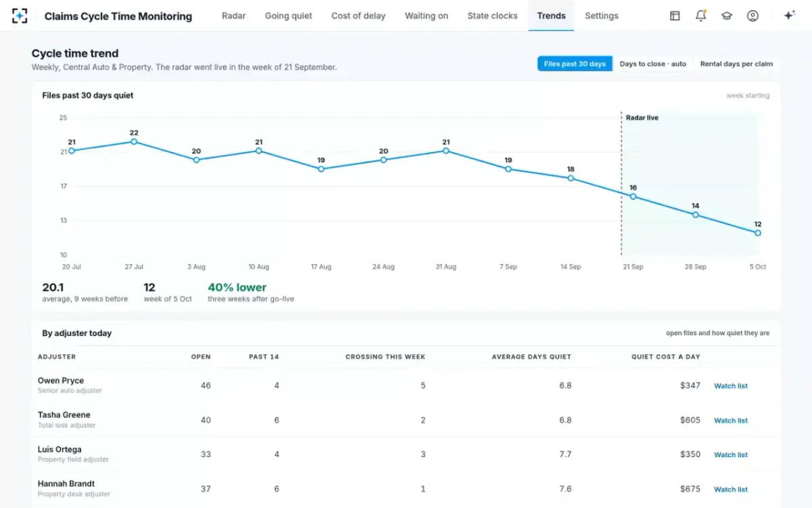812x508 pixels.
Task: Open the AI sparkle assistant icon
Action: 789,16
